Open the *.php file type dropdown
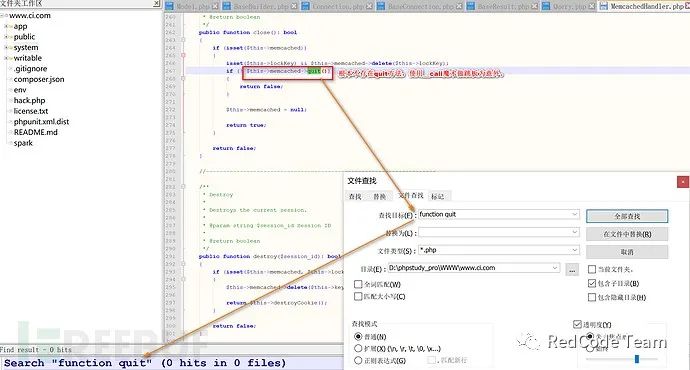 coord(575,250)
